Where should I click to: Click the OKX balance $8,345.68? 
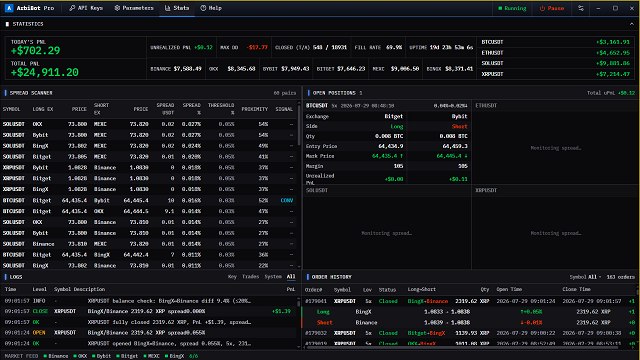tap(241, 69)
